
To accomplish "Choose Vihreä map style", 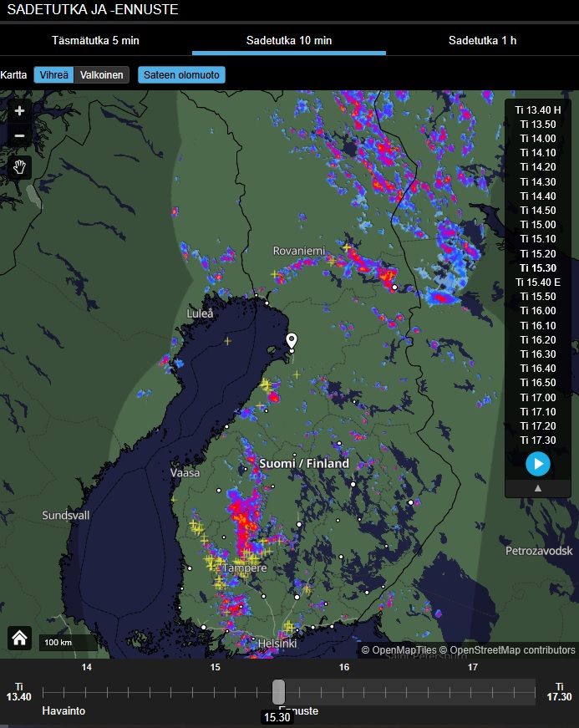I will point(53,74).
